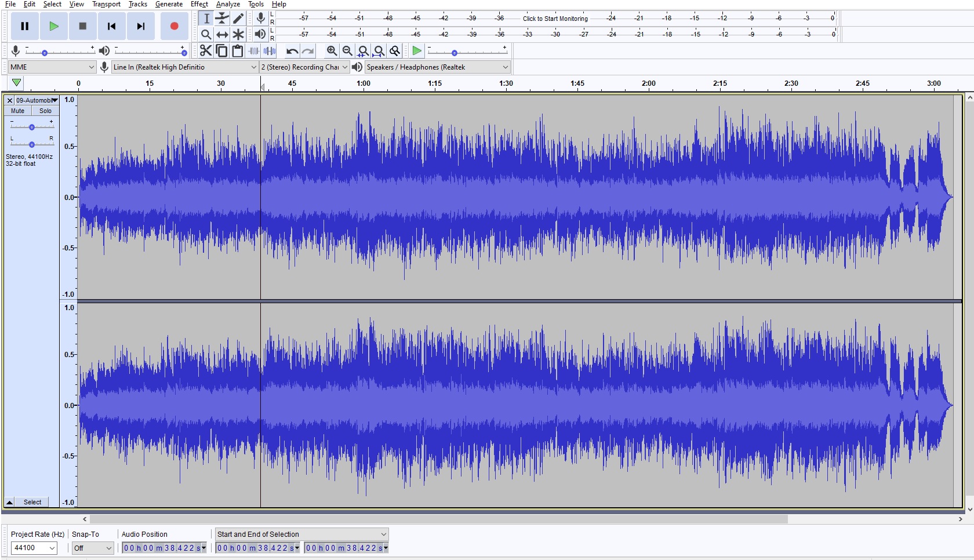The image size is (974, 560).
Task: Open the Edit menu
Action: (x=29, y=4)
